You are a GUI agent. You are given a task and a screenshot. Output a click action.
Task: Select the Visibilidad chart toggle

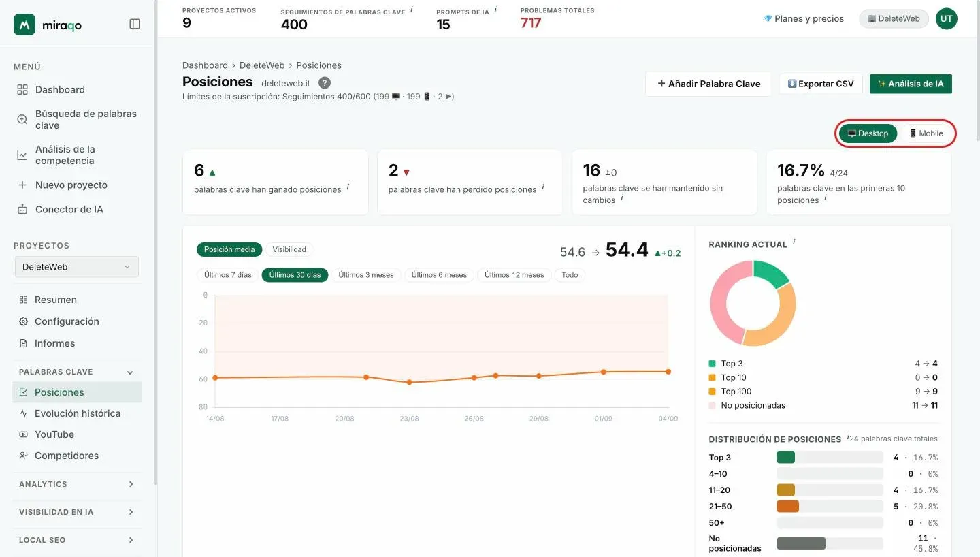point(289,249)
